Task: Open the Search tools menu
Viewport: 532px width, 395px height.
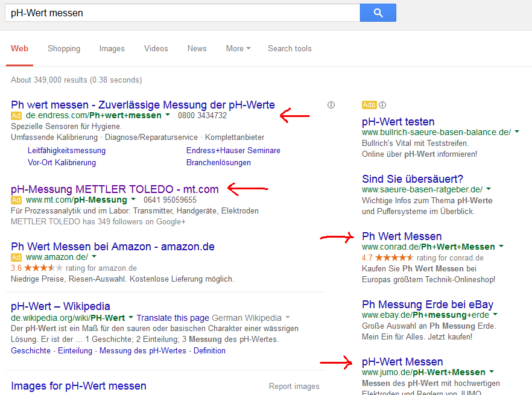Action: pos(290,49)
